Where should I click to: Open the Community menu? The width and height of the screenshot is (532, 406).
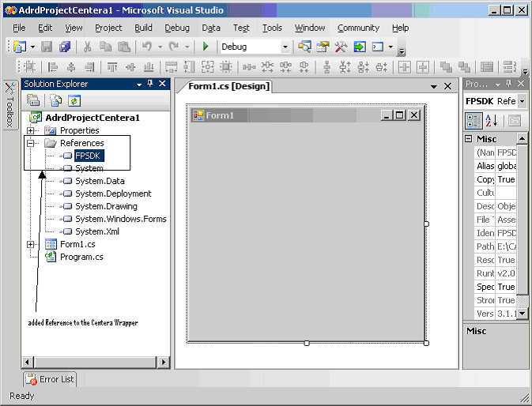[358, 28]
